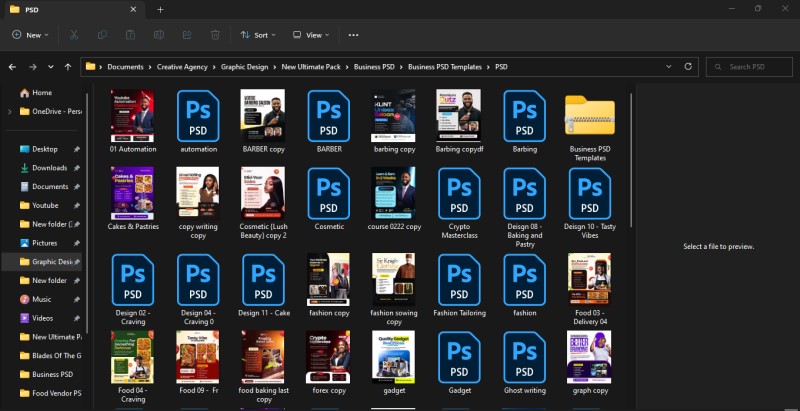The width and height of the screenshot is (800, 411).
Task: Open the Sort dropdown menu
Action: coord(258,35)
